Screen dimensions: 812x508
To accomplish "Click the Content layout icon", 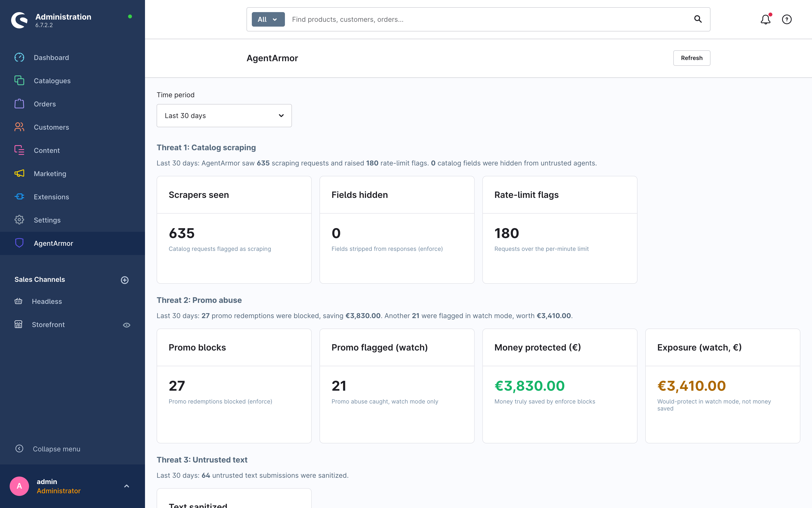I will tap(19, 150).
